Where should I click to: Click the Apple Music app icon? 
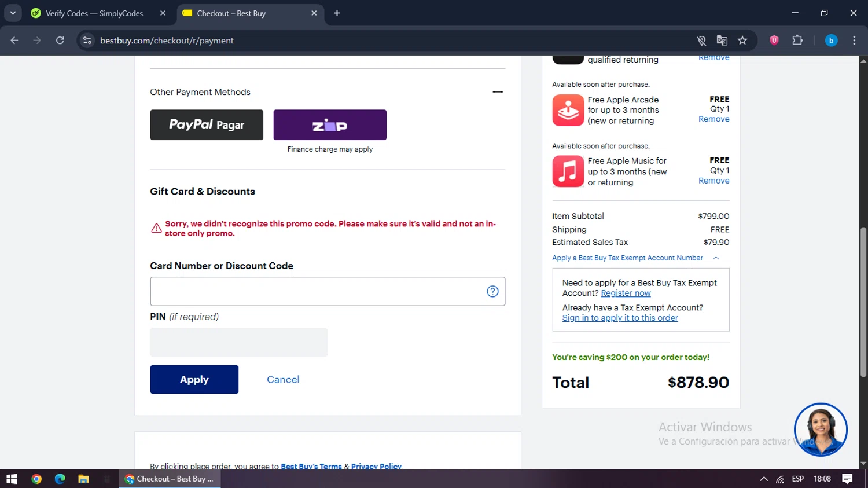tap(568, 171)
